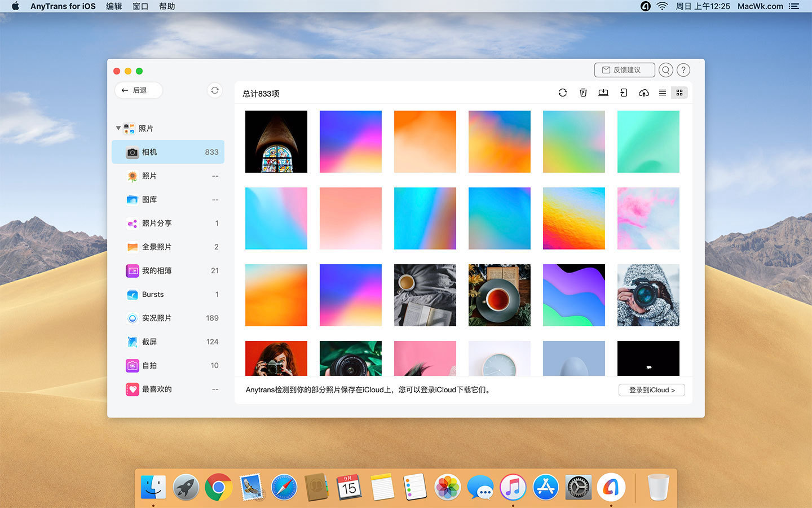Open Google Chrome from the dock
The image size is (812, 508).
(218, 487)
